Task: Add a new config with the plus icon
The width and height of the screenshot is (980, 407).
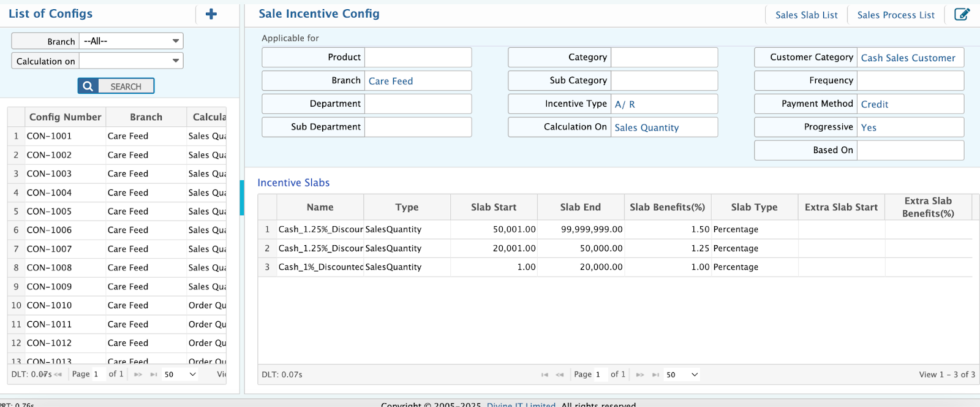Action: [x=211, y=14]
